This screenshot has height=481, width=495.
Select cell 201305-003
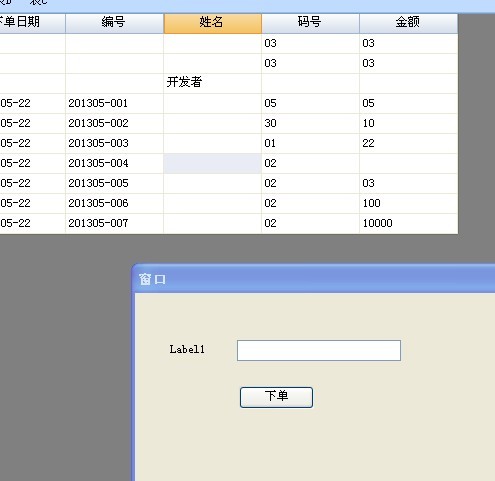tap(114, 143)
